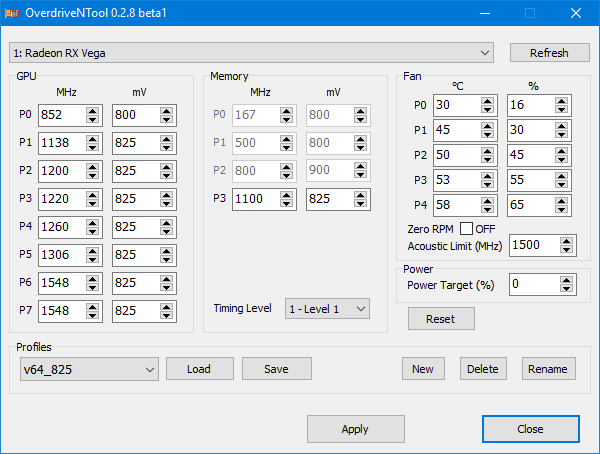Image resolution: width=600 pixels, height=454 pixels.
Task: Click the 'Acoustic Limit (MHz)' label
Action: click(x=455, y=246)
